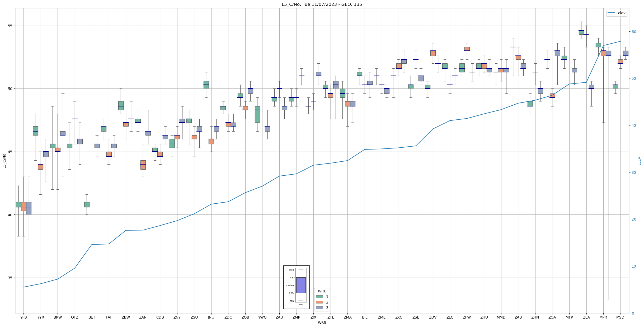
Task: Click the orange WRE 2 legend swatch
Action: click(319, 302)
